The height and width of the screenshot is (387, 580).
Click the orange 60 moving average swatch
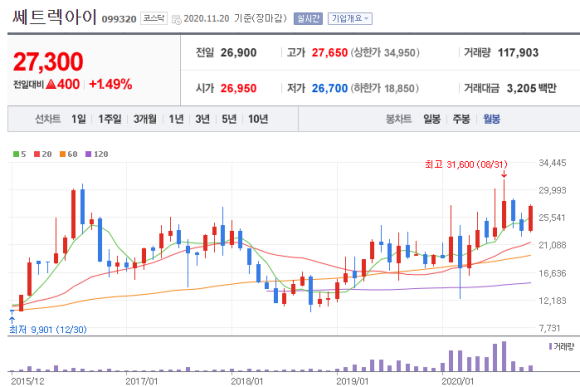[63, 154]
